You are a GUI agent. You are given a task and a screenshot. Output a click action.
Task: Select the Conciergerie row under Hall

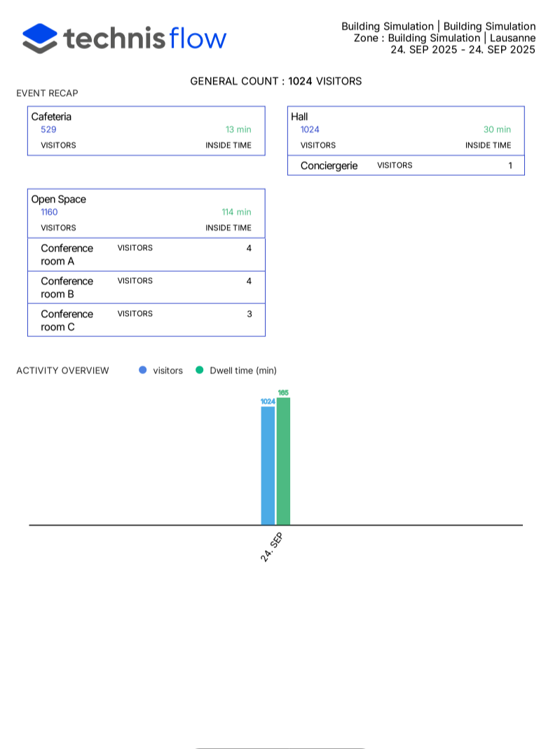[405, 165]
